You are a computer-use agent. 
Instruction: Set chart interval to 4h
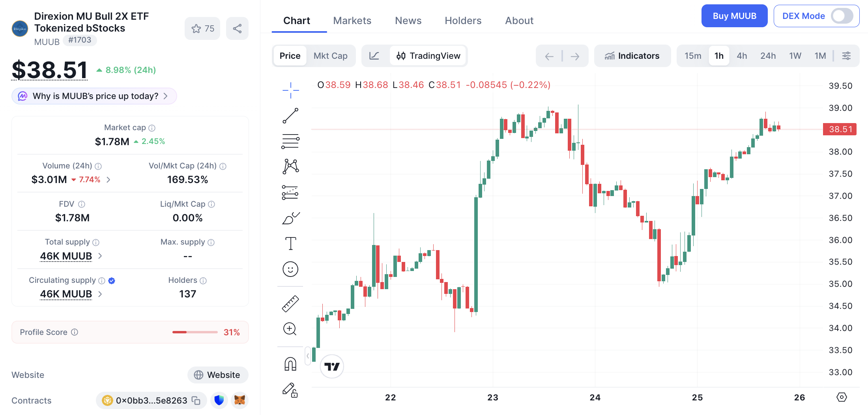pos(741,56)
